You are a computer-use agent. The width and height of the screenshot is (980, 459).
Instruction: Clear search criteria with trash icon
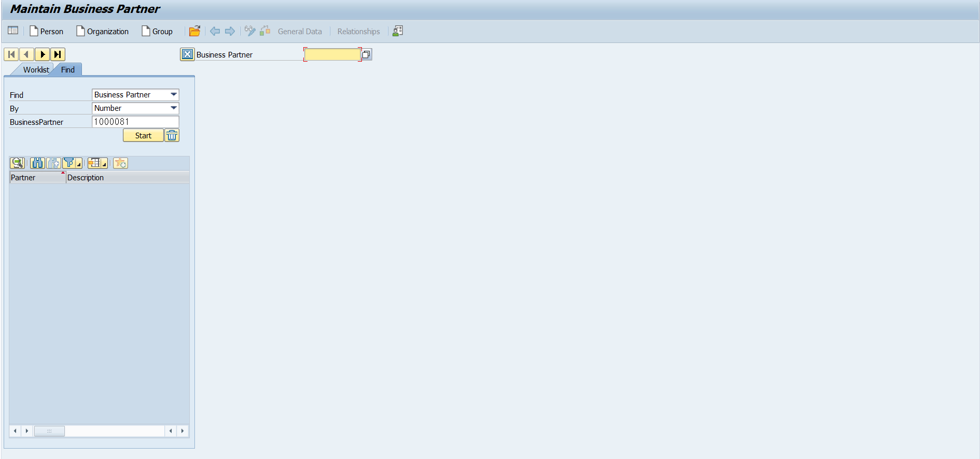(172, 135)
